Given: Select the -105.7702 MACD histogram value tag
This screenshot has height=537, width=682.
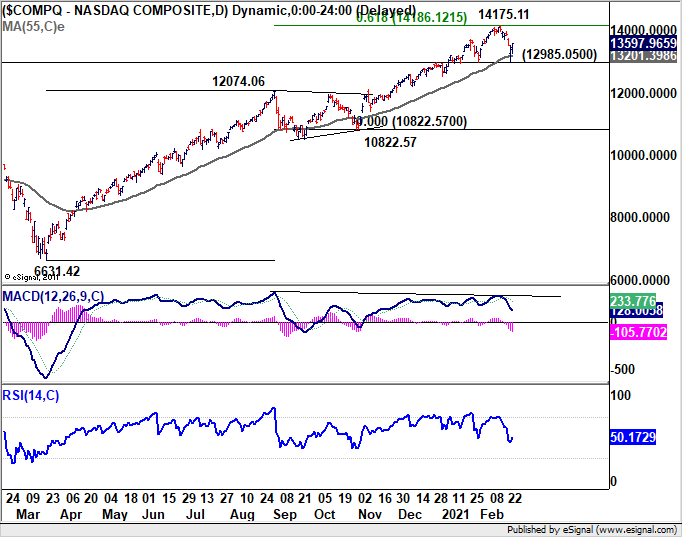Looking at the screenshot, I should click(x=639, y=333).
